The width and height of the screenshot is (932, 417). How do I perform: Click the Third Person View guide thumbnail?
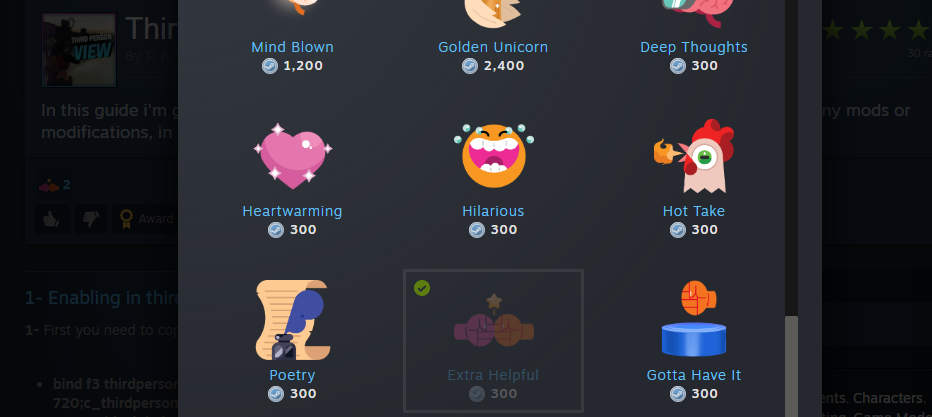pyautogui.click(x=78, y=50)
